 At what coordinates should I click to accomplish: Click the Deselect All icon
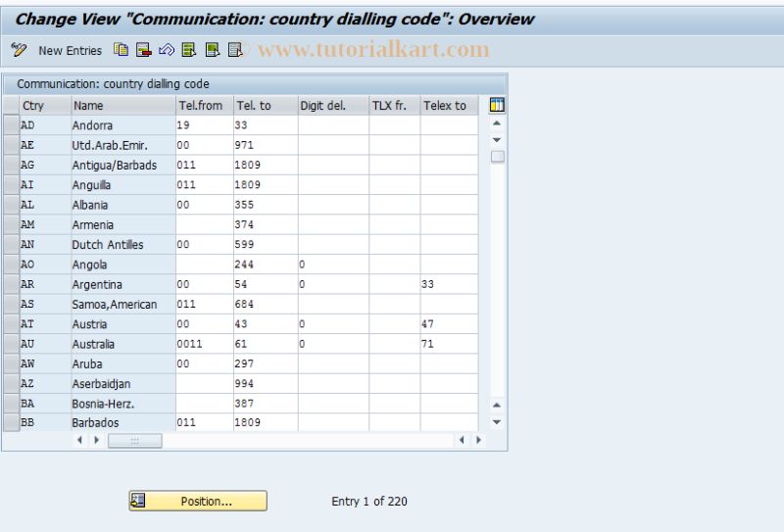235,50
